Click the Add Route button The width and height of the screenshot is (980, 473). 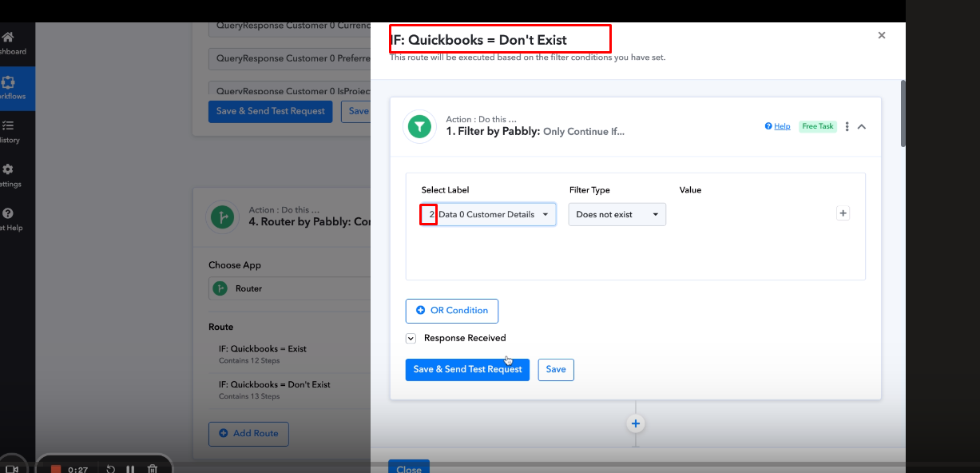[x=248, y=433]
